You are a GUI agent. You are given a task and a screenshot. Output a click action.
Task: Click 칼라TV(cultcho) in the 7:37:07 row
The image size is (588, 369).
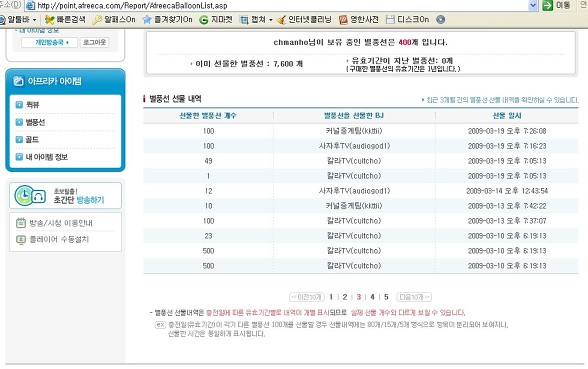tap(354, 221)
